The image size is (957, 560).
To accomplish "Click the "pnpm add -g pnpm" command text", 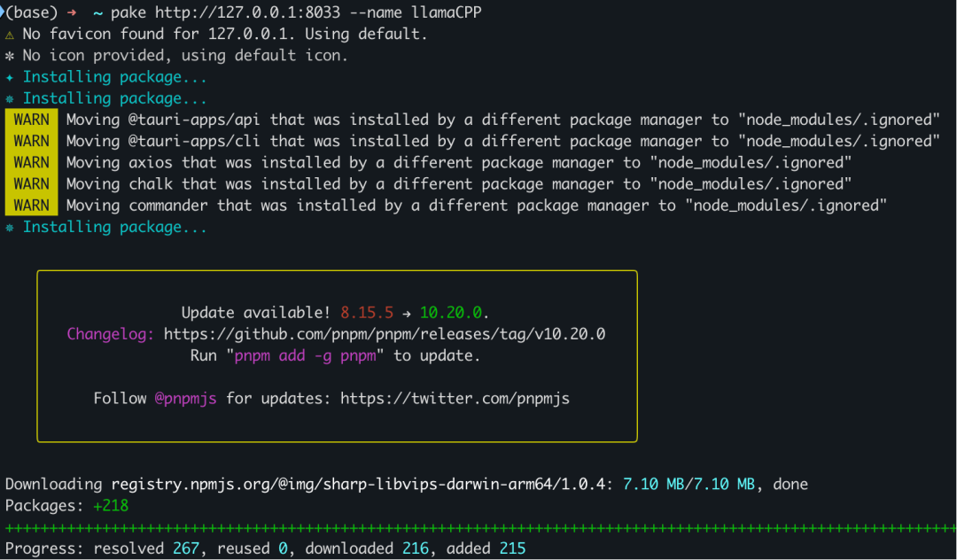I will (x=305, y=355).
